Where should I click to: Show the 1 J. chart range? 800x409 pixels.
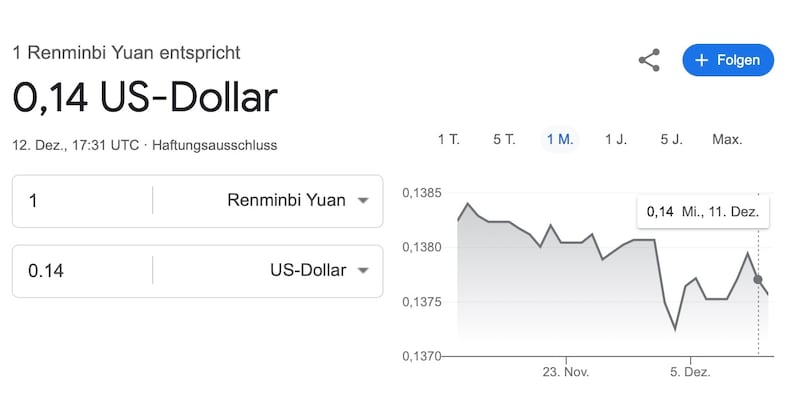pyautogui.click(x=616, y=139)
